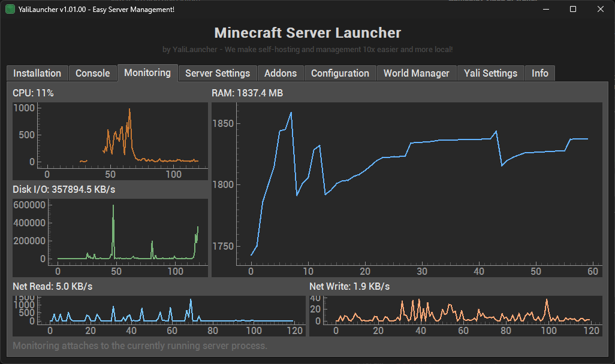Click the orange Net Write graph
This screenshot has width=615, height=364.
(456, 316)
